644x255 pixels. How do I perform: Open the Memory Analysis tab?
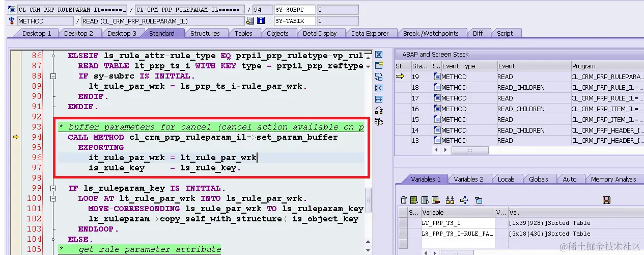point(613,179)
